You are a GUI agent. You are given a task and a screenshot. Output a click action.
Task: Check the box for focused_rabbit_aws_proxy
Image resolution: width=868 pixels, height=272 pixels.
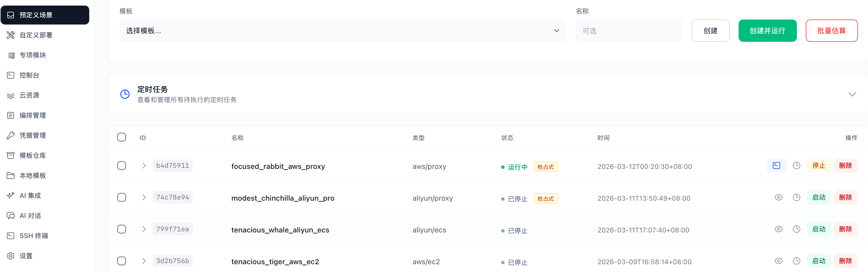[x=122, y=166]
